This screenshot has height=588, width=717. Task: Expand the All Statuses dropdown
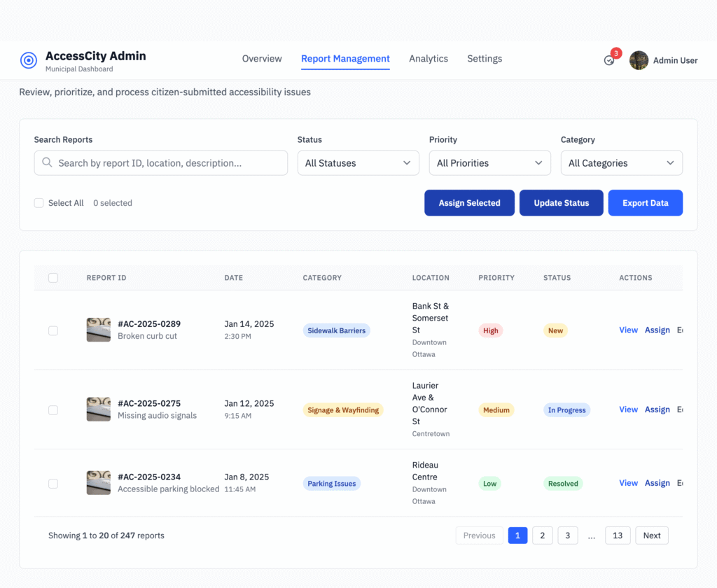click(358, 163)
